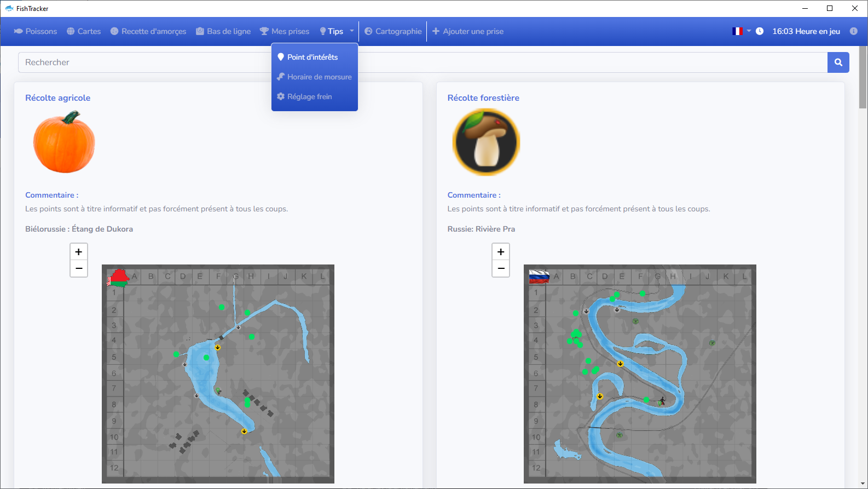Screen dimensions: 868x489
Task: Zoom out on the Rivière Pra map
Action: 501,268
